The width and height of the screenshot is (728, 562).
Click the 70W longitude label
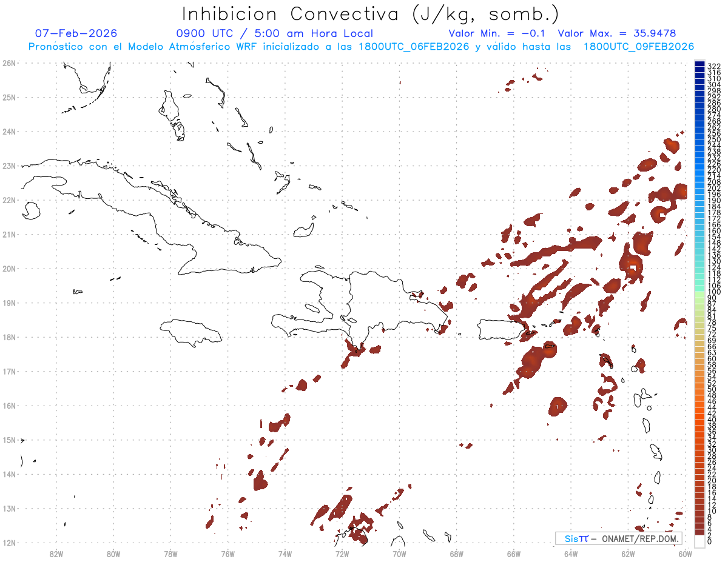click(399, 553)
